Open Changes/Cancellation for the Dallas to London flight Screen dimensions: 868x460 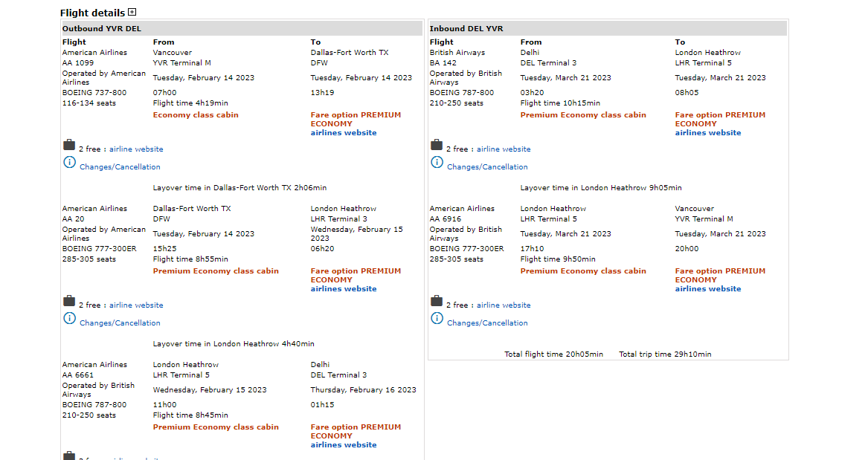tap(120, 323)
